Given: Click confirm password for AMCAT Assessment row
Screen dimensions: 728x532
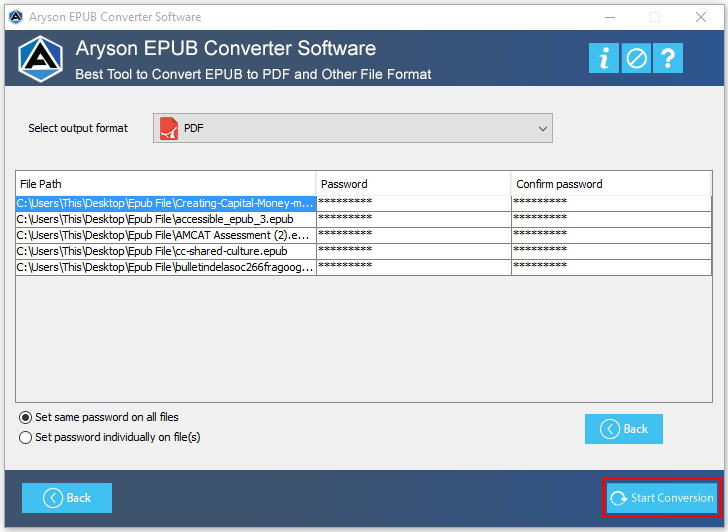Looking at the screenshot, I should pyautogui.click(x=611, y=235).
